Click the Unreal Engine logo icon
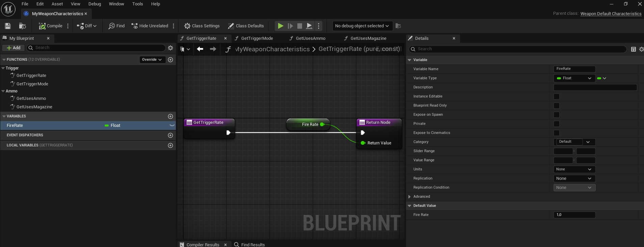 8,9
